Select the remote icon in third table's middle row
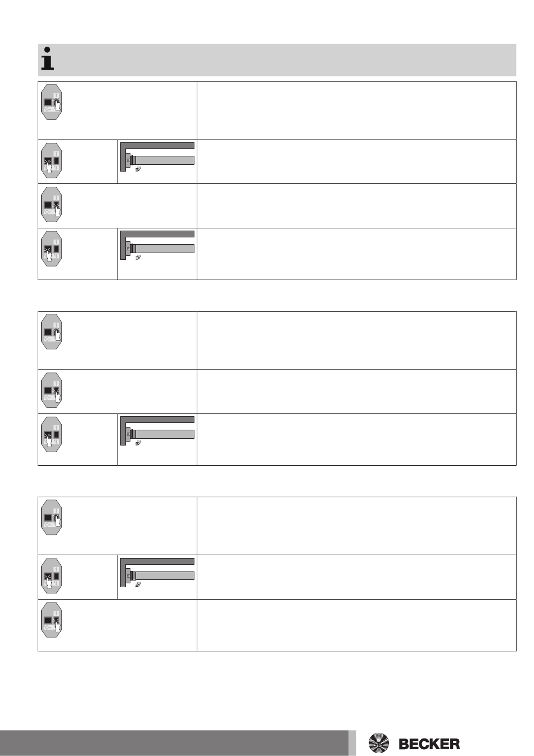The height and width of the screenshot is (756, 534). pyautogui.click(x=52, y=576)
